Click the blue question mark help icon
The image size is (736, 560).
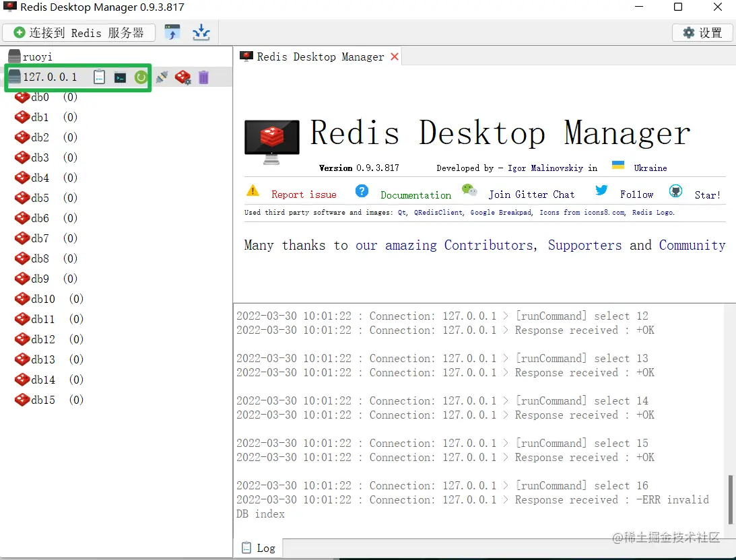pos(362,191)
